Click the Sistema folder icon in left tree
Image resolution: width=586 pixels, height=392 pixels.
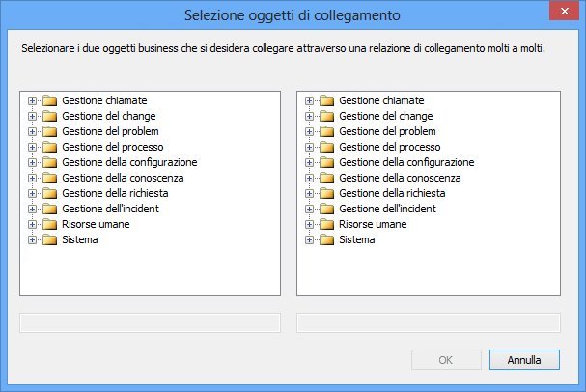coord(49,239)
